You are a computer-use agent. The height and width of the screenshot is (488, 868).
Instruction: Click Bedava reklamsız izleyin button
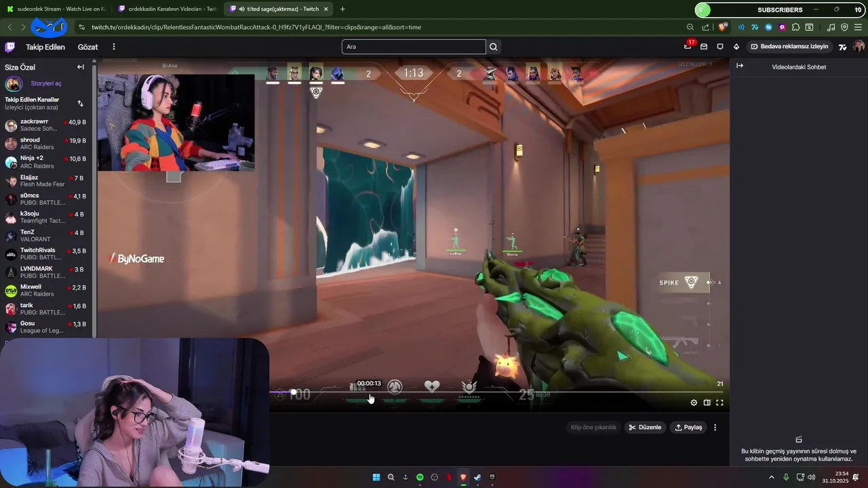click(x=790, y=47)
